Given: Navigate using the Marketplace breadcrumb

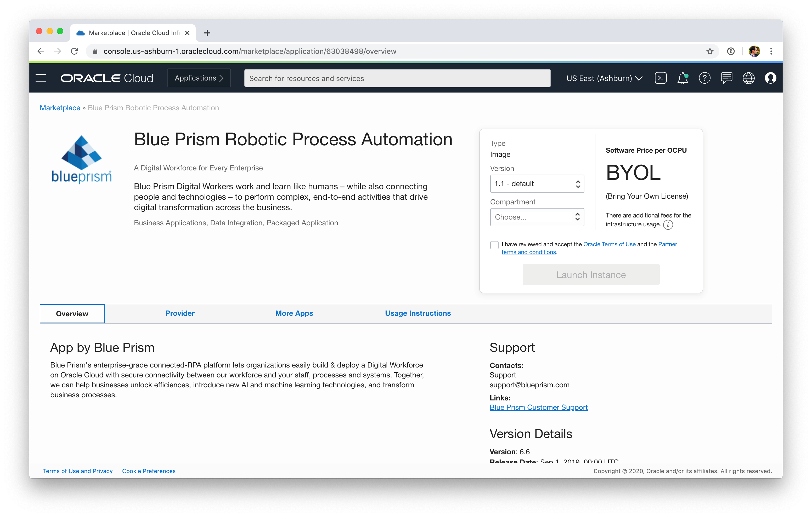Looking at the screenshot, I should tap(60, 108).
